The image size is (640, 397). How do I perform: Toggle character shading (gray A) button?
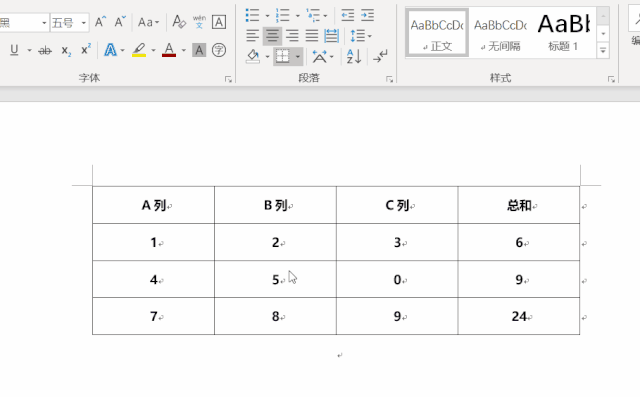[x=199, y=50]
